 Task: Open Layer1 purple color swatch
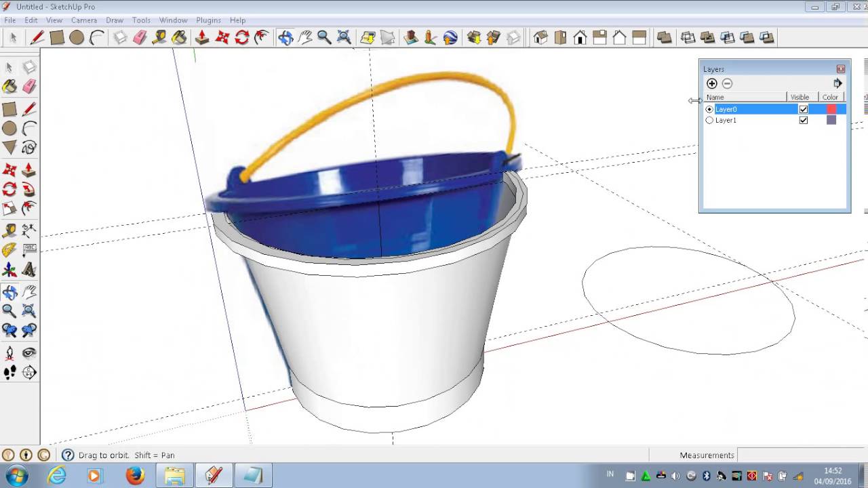click(831, 120)
